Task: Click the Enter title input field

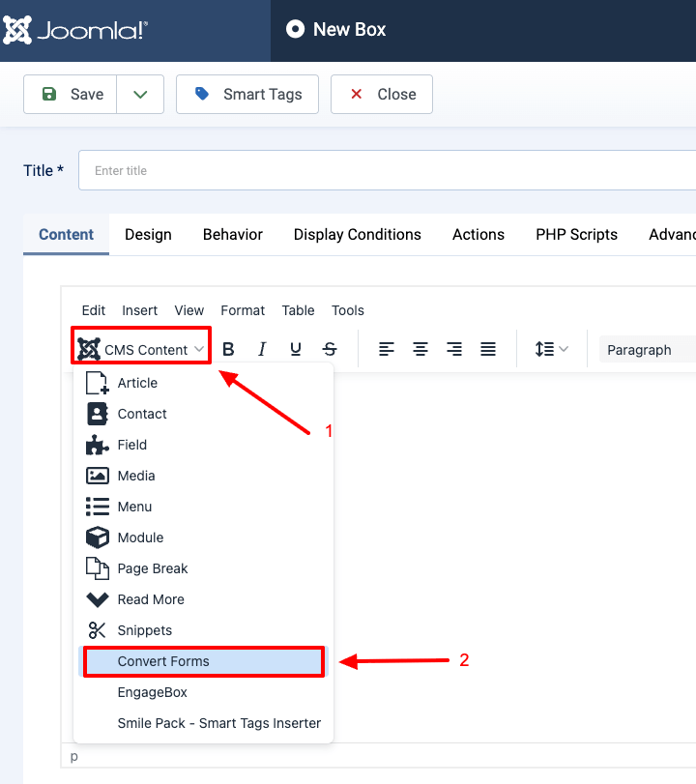Action: (x=387, y=170)
